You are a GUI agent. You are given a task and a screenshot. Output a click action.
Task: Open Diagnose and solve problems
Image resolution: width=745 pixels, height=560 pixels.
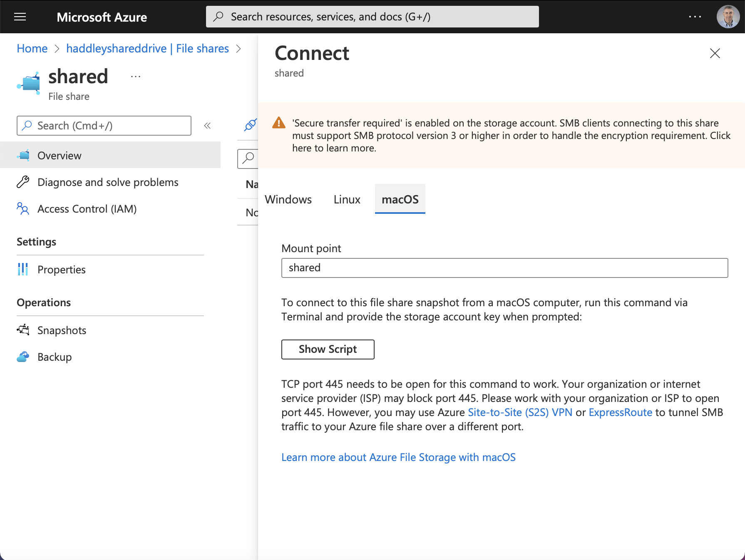(107, 182)
